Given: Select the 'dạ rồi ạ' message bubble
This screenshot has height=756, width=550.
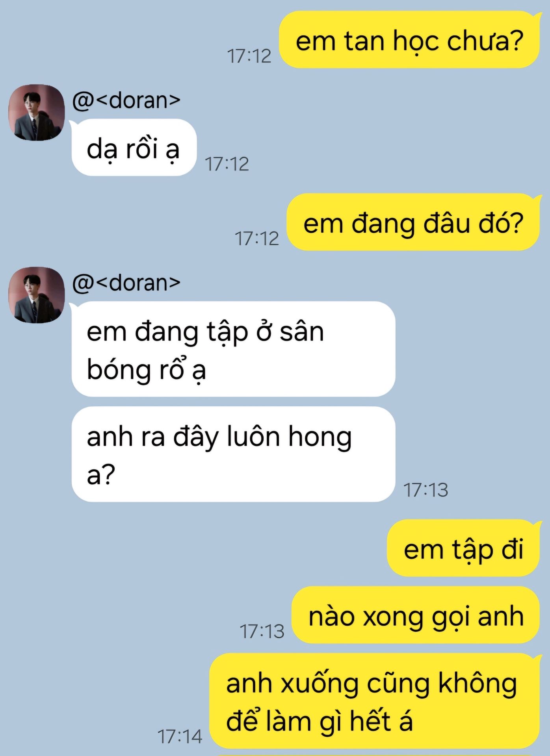Looking at the screenshot, I should [x=134, y=147].
